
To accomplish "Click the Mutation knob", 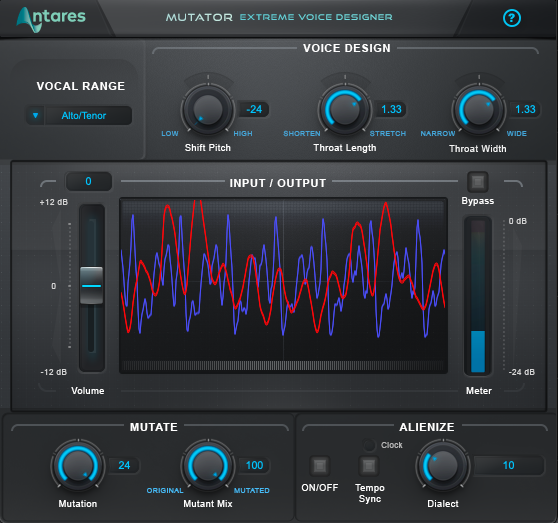I will [x=78, y=465].
